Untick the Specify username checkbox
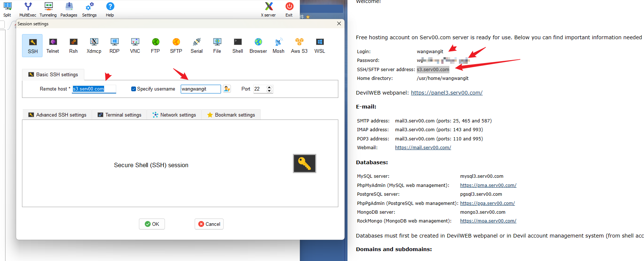The width and height of the screenshot is (644, 261). [133, 89]
